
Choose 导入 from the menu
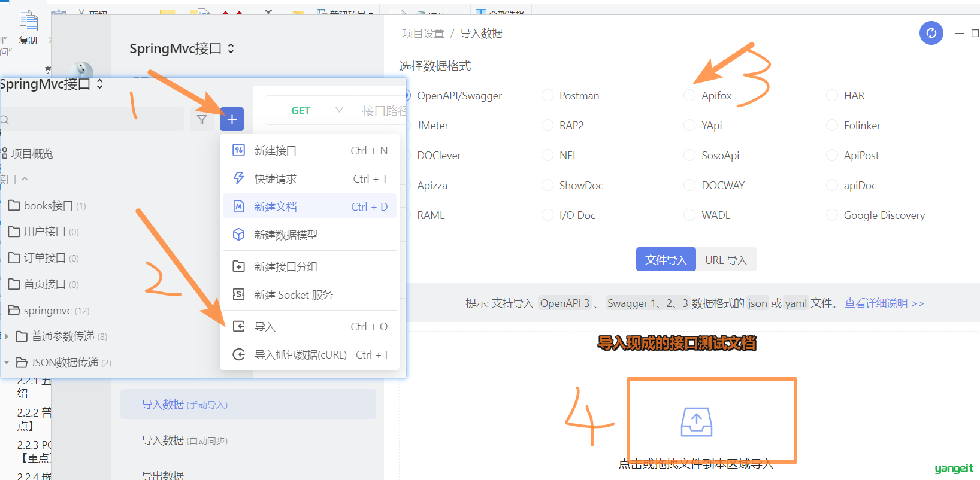[x=310, y=326]
